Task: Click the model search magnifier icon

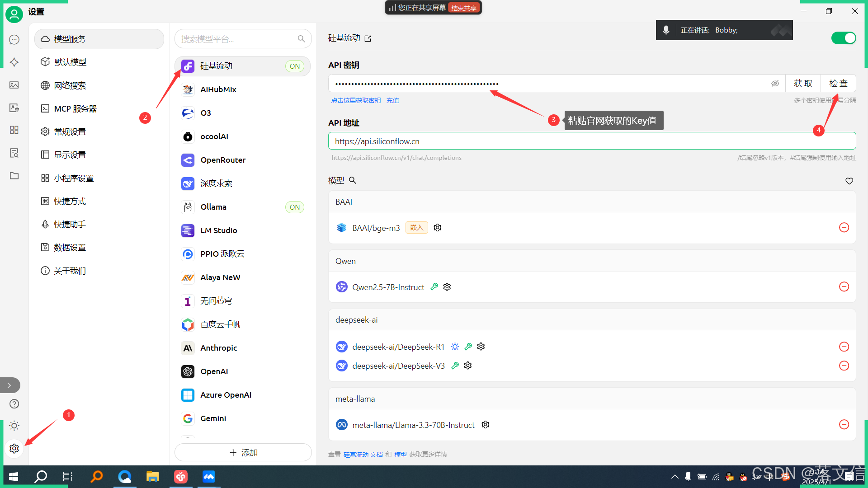Action: pyautogui.click(x=353, y=180)
